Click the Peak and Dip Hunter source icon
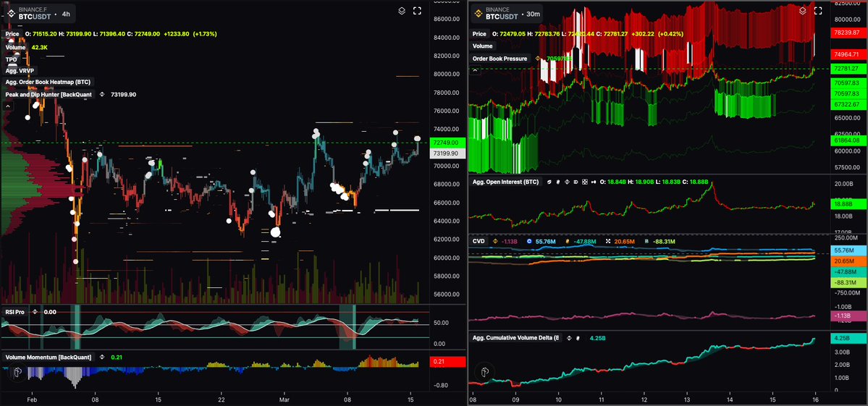The width and height of the screenshot is (868, 406). (x=102, y=95)
